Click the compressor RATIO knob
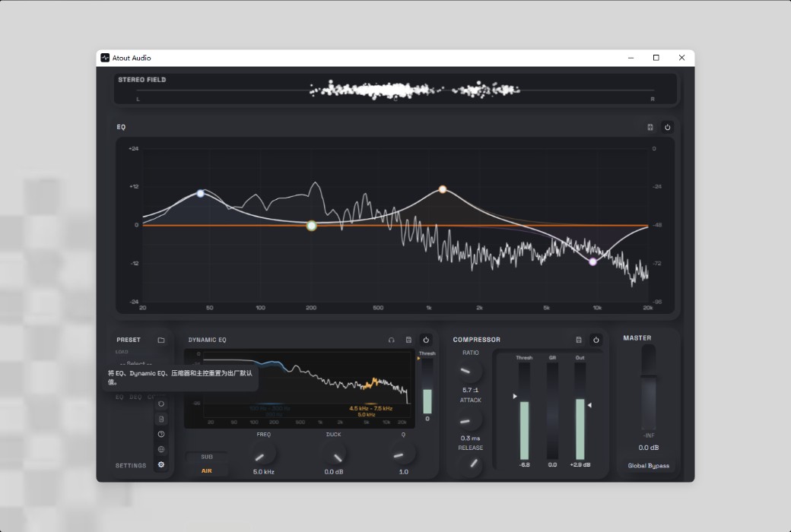Image resolution: width=791 pixels, height=532 pixels. [x=470, y=371]
